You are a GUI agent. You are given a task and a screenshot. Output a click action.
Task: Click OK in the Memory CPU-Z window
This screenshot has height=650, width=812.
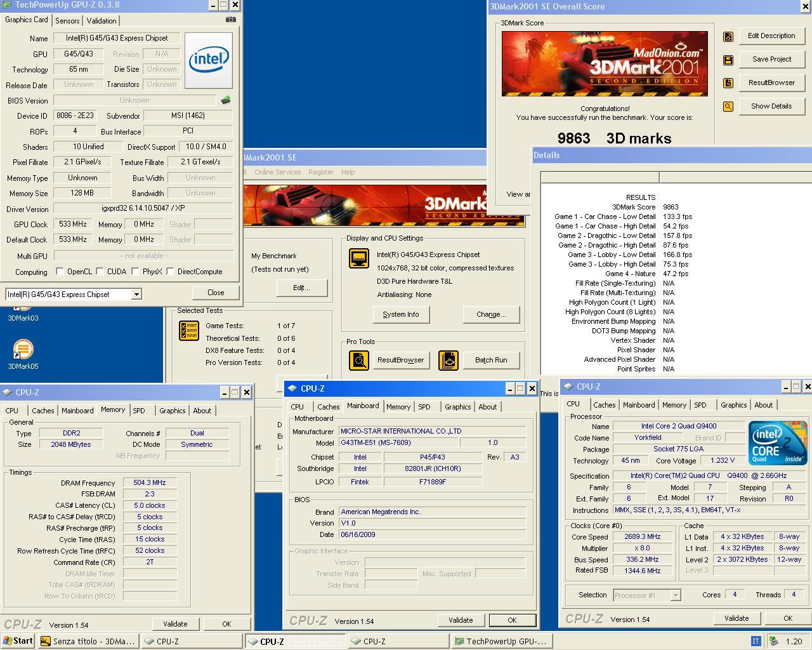tap(226, 624)
